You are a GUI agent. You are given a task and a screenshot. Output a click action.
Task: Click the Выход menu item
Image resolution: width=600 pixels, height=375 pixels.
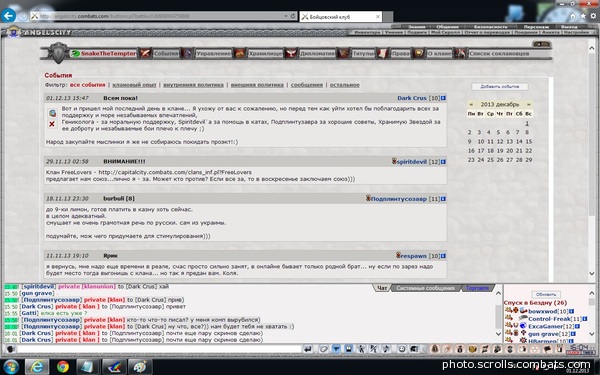click(x=569, y=27)
